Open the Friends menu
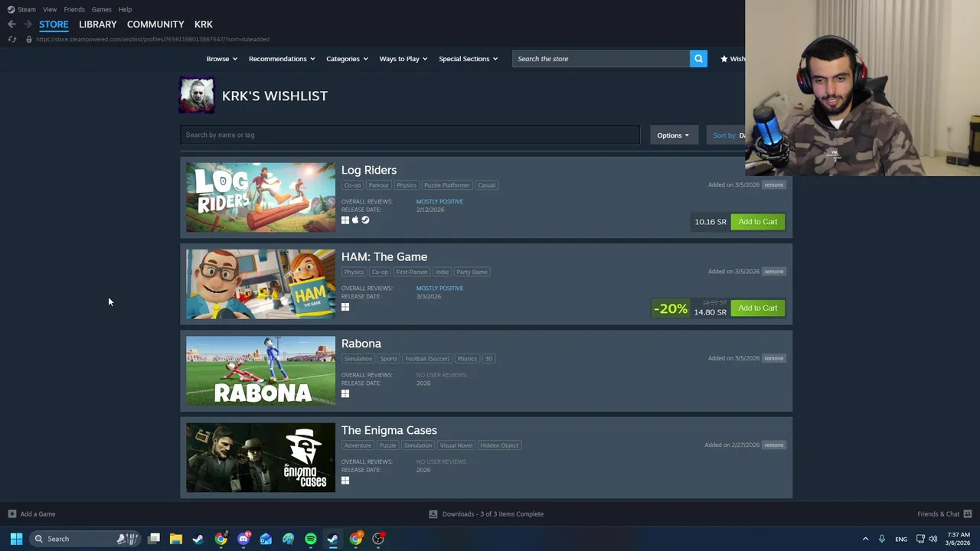Image resolution: width=980 pixels, height=551 pixels. 74,9
